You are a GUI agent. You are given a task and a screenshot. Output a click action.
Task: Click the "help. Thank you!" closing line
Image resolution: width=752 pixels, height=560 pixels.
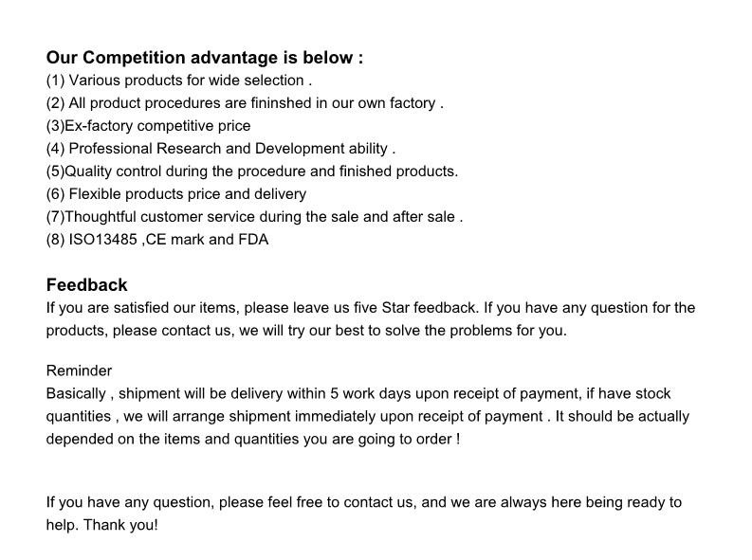(x=102, y=525)
